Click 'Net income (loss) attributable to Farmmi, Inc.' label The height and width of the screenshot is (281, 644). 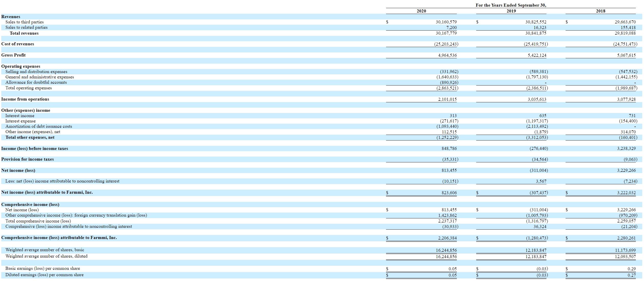click(47, 192)
